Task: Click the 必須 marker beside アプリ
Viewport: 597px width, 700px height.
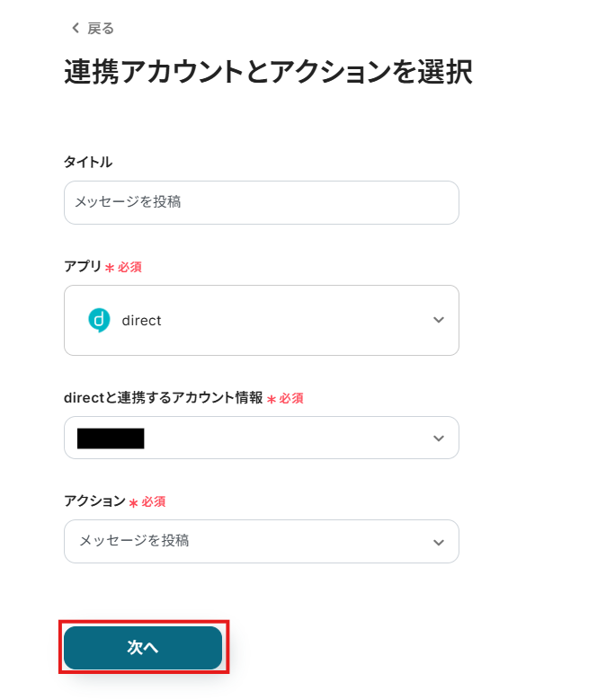Action: (x=129, y=268)
